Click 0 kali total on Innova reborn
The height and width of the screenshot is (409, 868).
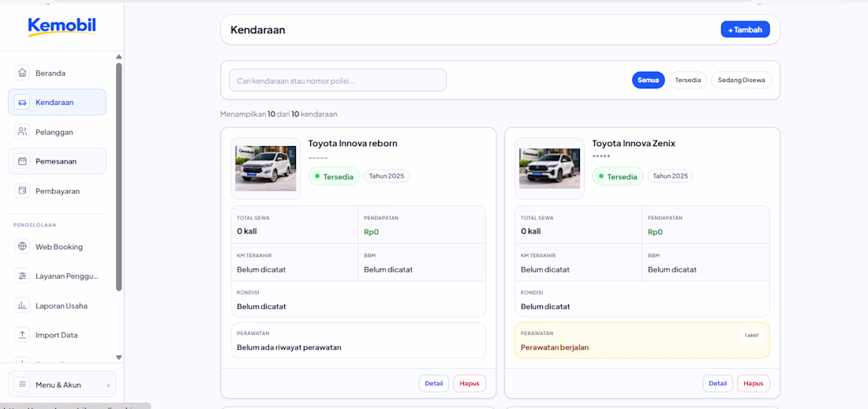[247, 231]
